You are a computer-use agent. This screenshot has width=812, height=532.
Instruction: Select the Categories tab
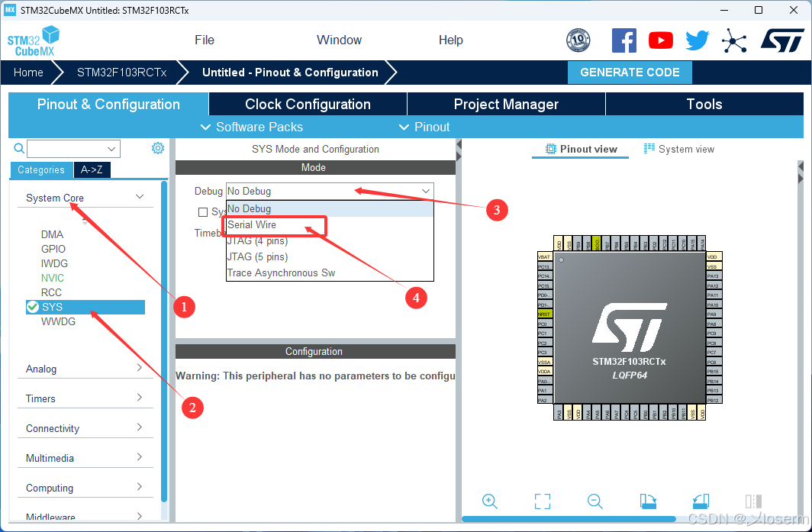pyautogui.click(x=41, y=169)
